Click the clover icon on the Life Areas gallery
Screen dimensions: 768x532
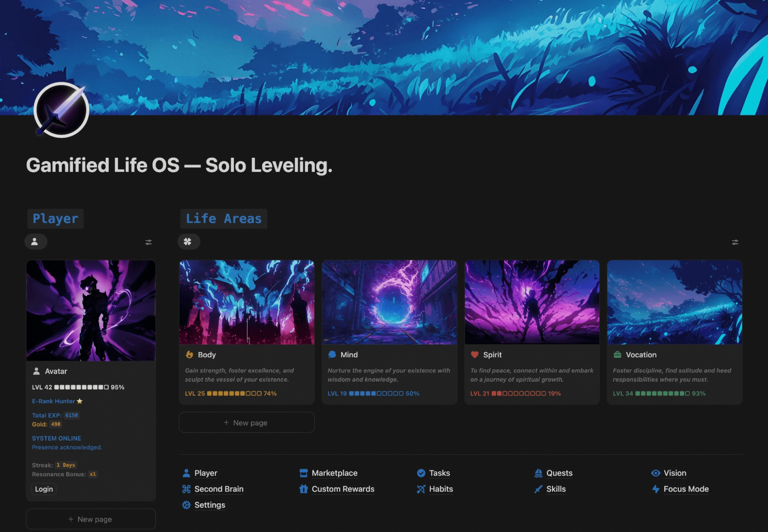coord(189,241)
